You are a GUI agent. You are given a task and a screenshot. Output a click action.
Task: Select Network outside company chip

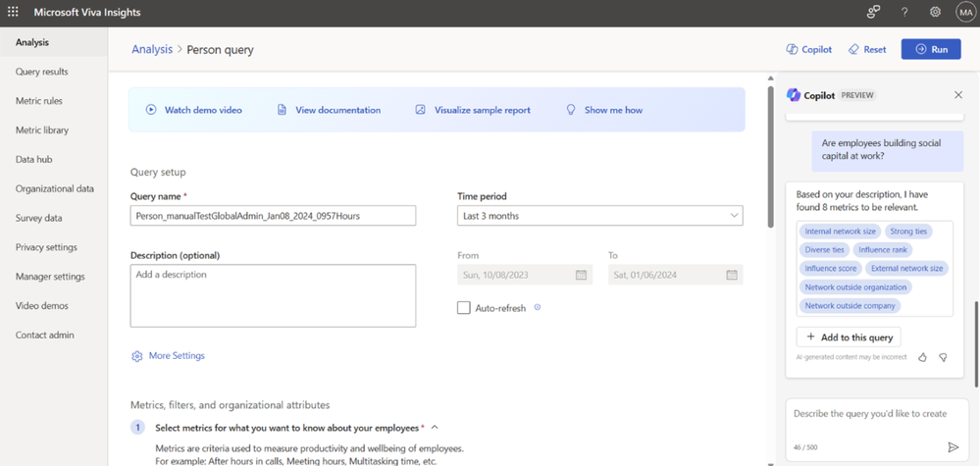click(850, 306)
